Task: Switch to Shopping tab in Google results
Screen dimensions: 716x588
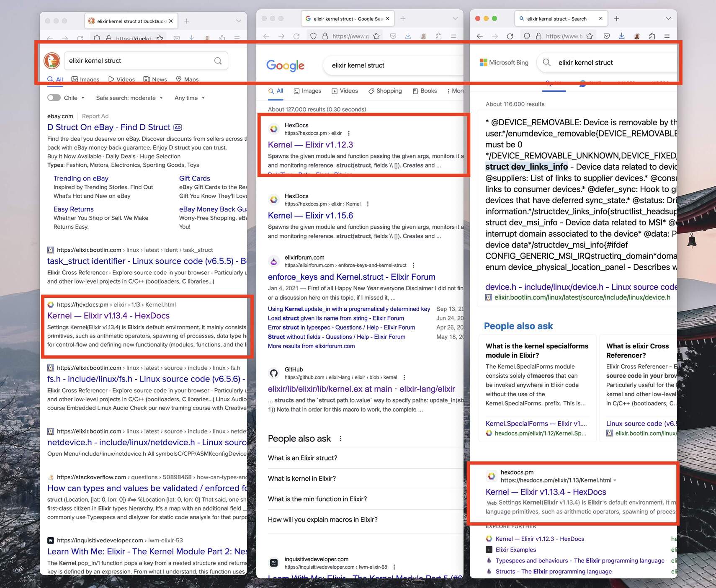Action: (x=385, y=91)
